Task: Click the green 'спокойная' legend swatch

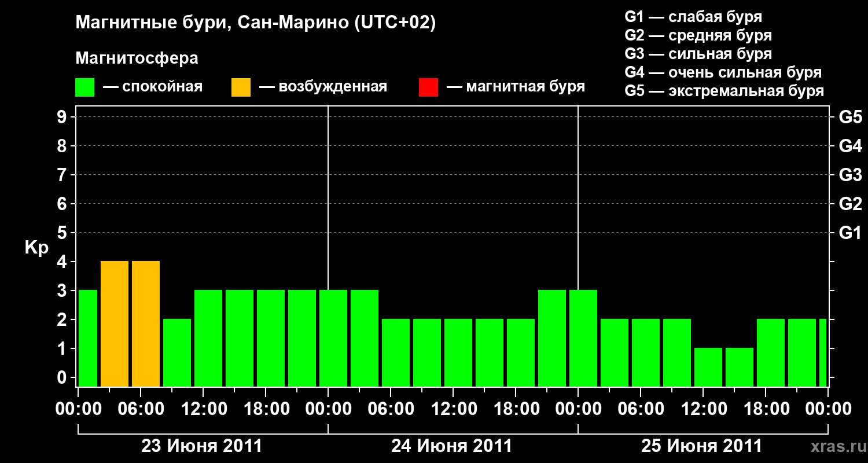Action: coord(85,87)
